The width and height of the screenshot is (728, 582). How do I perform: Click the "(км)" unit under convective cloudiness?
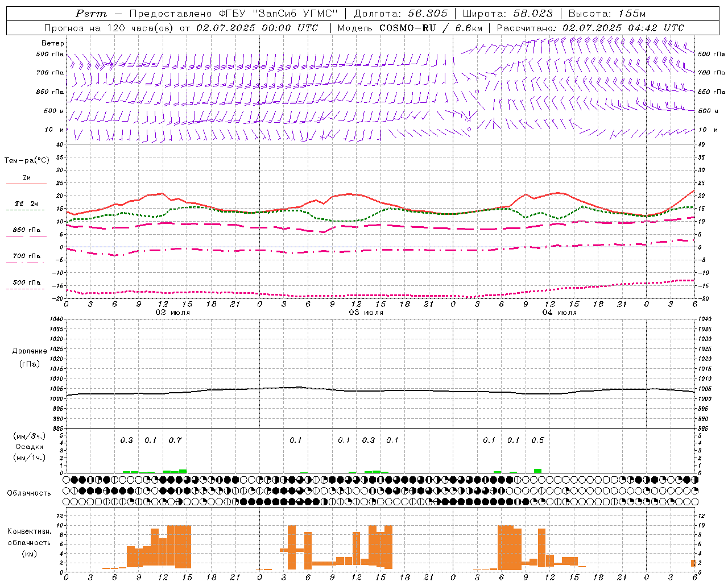[x=29, y=553]
